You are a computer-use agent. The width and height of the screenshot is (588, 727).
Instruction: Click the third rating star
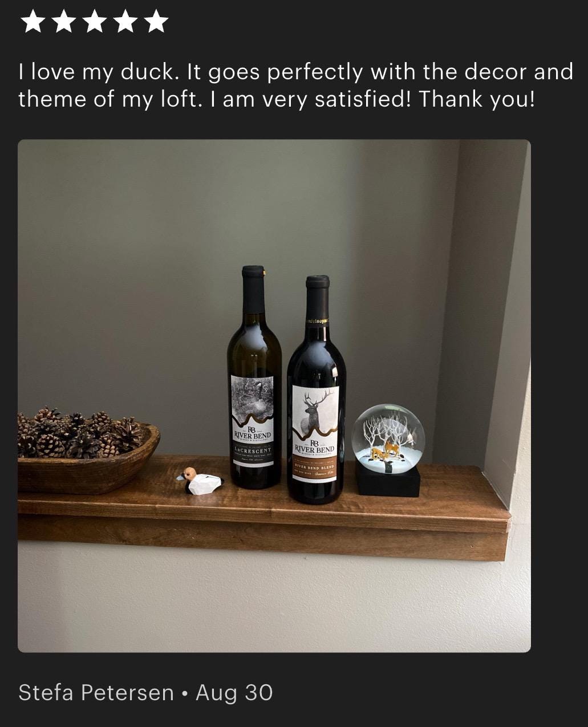coord(94,22)
